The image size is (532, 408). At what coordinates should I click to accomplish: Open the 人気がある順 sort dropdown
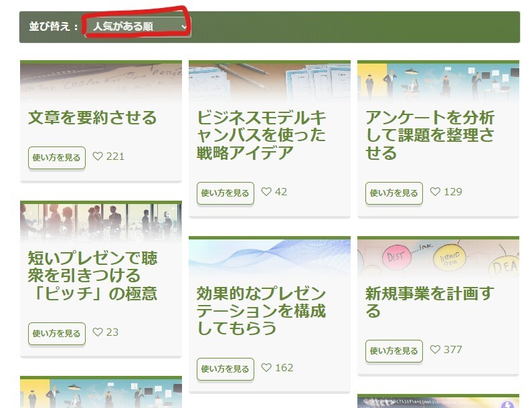coord(138,27)
